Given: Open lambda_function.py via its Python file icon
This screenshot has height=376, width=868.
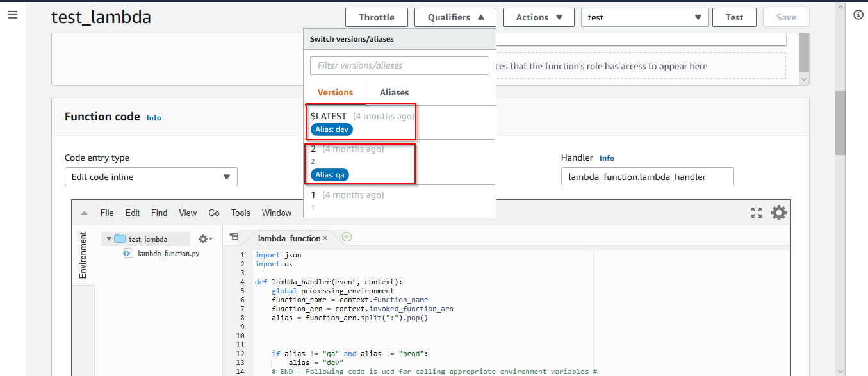Looking at the screenshot, I should [127, 252].
